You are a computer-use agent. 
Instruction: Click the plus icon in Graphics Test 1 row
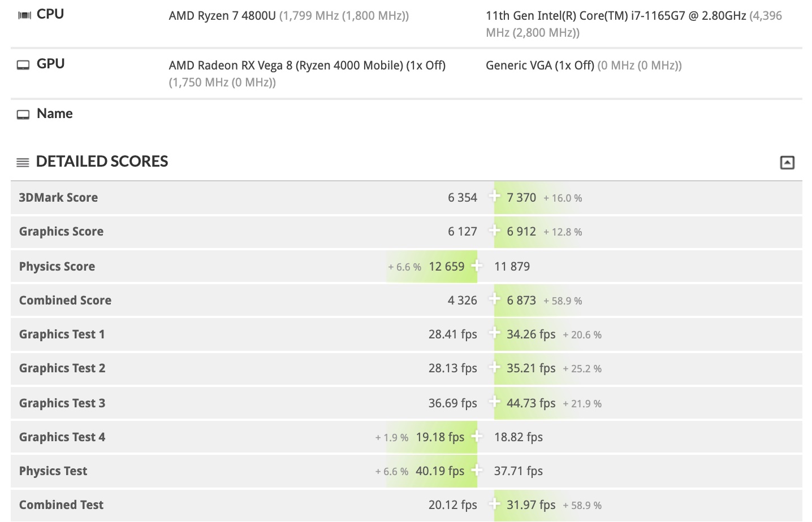point(494,333)
